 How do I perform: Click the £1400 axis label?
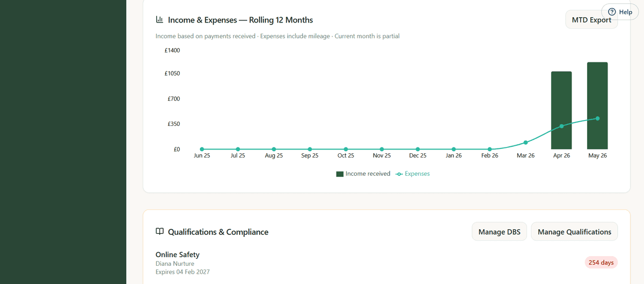pos(172,50)
